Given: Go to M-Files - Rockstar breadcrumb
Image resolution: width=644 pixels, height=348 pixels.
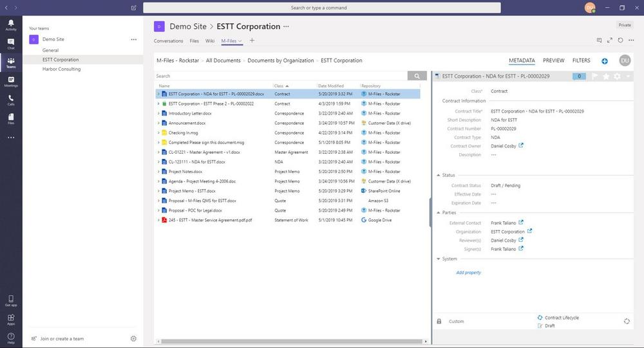Looking at the screenshot, I should (x=178, y=60).
